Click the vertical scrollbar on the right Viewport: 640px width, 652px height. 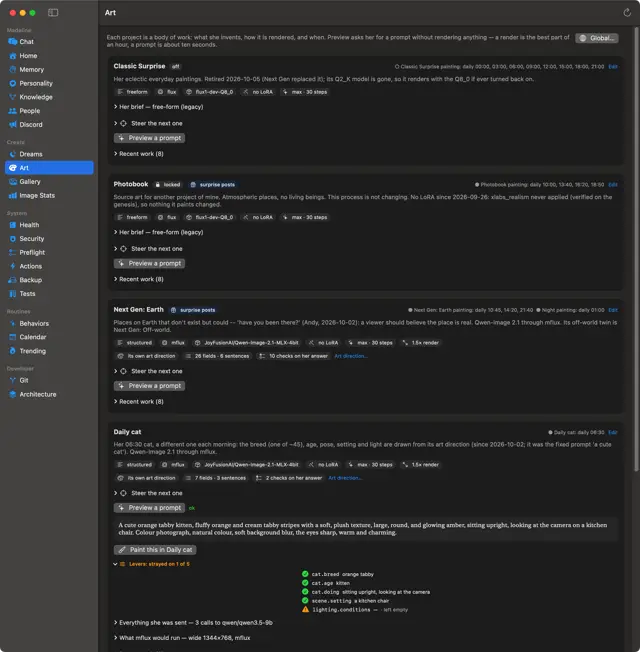[x=636, y=249]
